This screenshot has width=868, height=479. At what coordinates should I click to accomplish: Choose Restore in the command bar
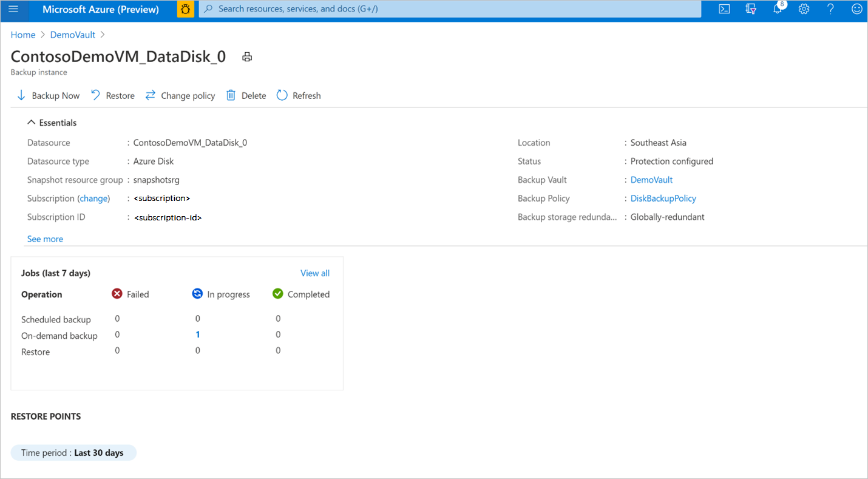113,95
